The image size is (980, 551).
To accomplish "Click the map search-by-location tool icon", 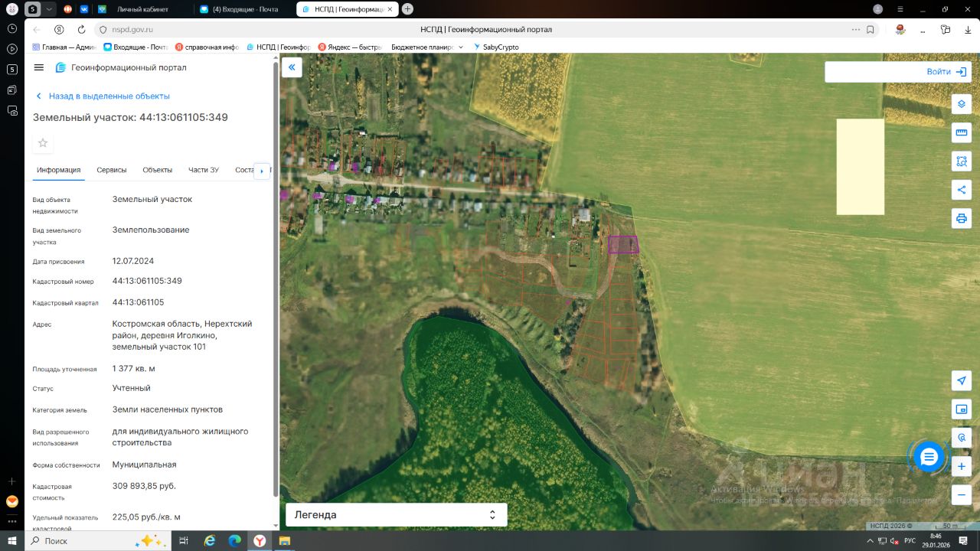I will tap(962, 437).
